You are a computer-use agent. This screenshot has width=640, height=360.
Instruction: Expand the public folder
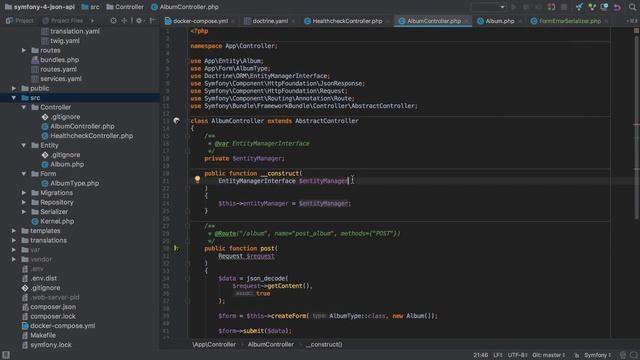[14, 88]
